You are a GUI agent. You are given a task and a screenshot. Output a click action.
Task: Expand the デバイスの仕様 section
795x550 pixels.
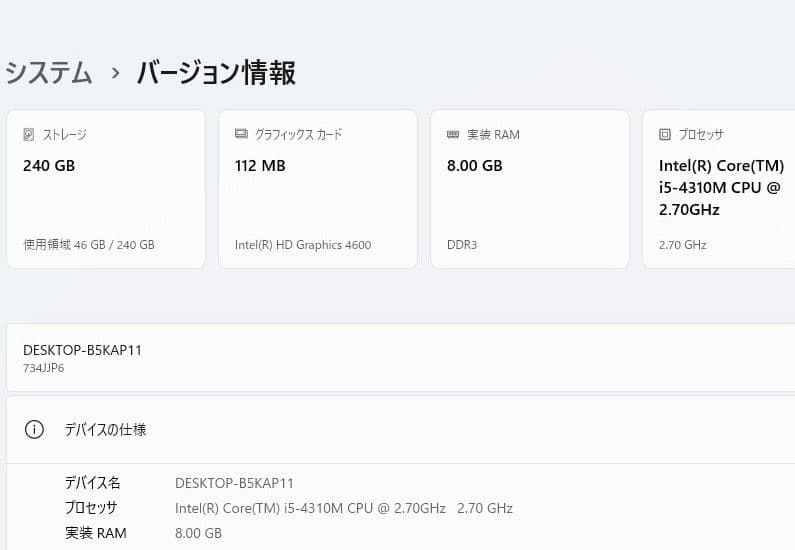tap(401, 430)
